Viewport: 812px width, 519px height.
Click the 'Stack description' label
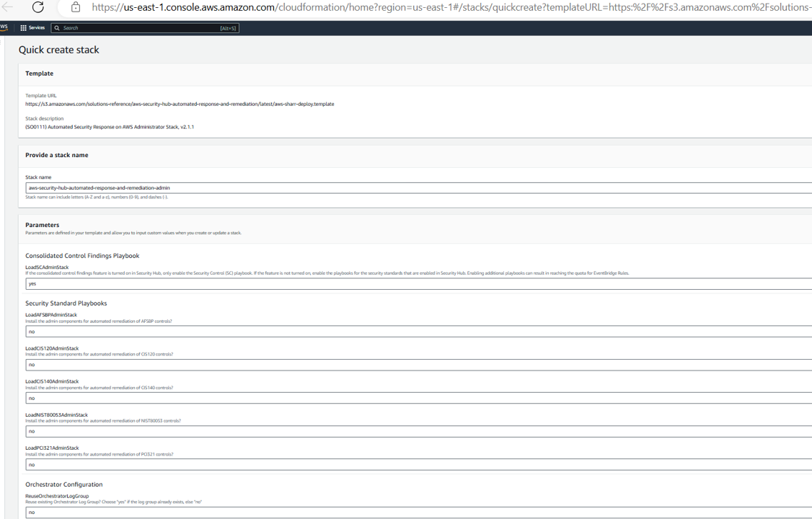point(45,118)
